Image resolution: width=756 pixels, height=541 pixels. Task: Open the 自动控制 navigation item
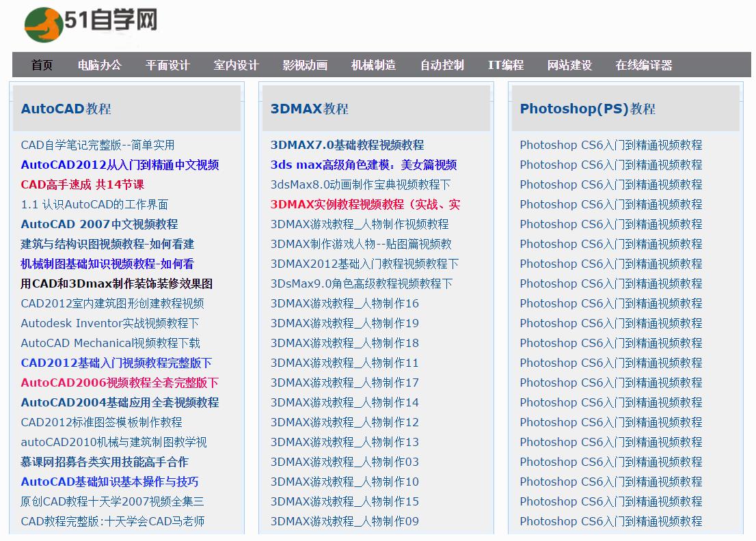click(441, 65)
